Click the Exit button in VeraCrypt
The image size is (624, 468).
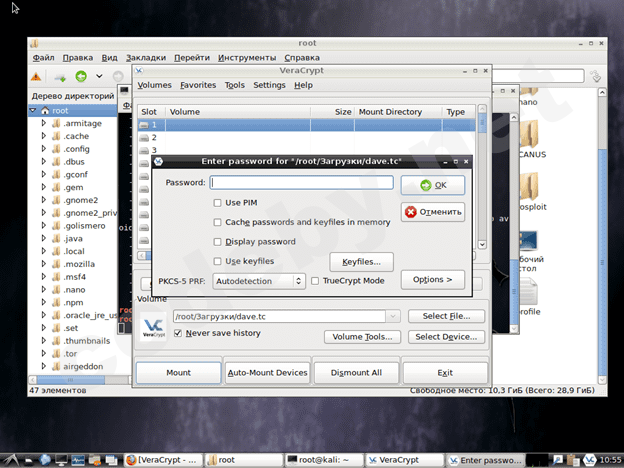click(x=445, y=372)
